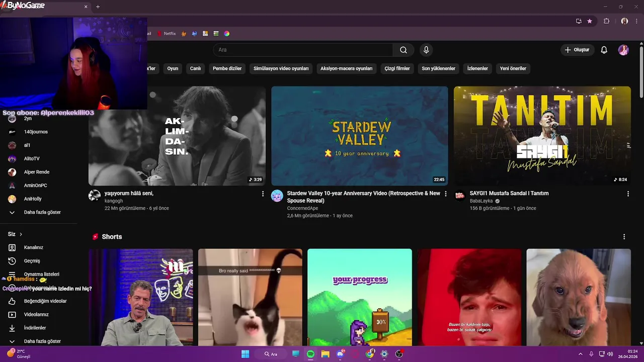
Task: Open SAYGI1 Mustafa Sandal Tanıtım title
Action: click(x=509, y=193)
